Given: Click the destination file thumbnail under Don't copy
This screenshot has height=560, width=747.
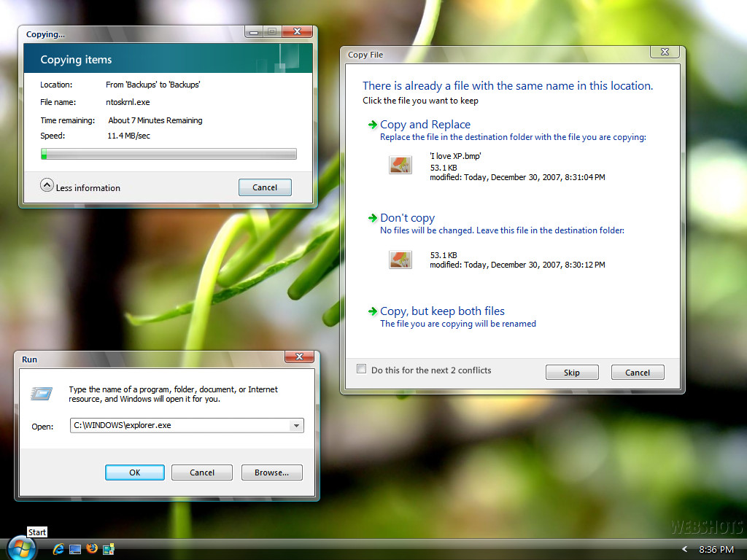Looking at the screenshot, I should tap(400, 259).
